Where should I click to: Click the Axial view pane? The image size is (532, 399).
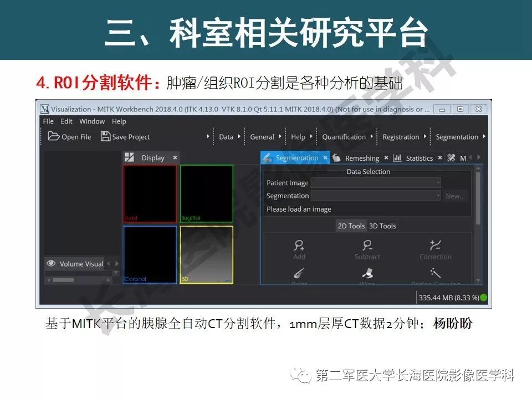(x=150, y=194)
